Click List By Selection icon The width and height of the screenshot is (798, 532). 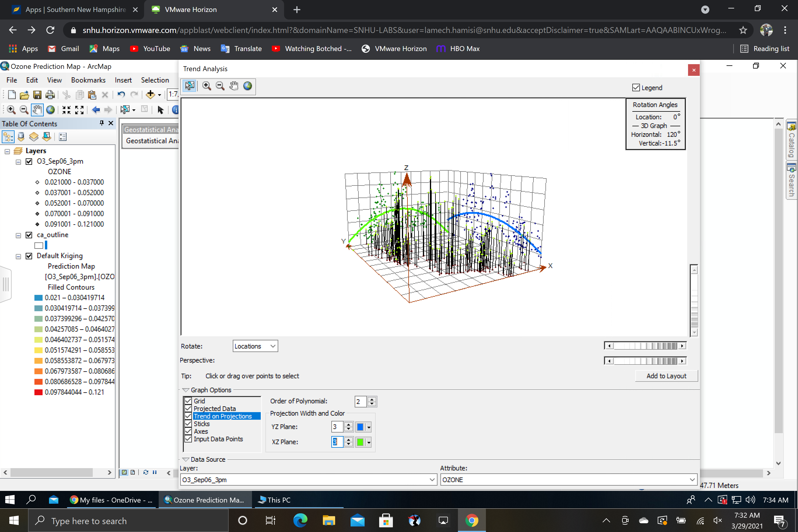(46, 137)
